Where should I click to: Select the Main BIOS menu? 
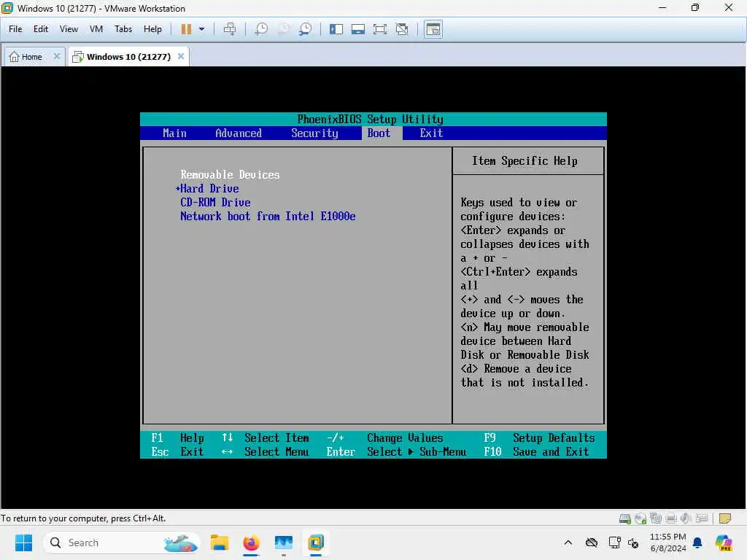point(174,133)
